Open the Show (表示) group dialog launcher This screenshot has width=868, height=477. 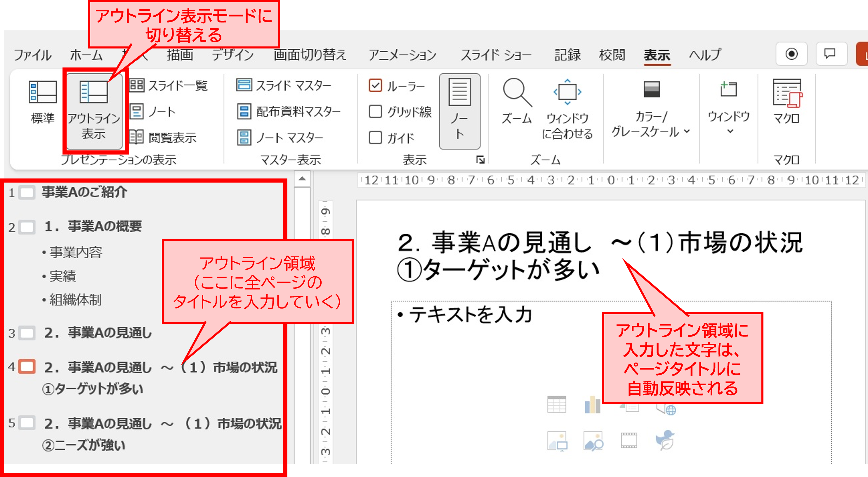(480, 160)
